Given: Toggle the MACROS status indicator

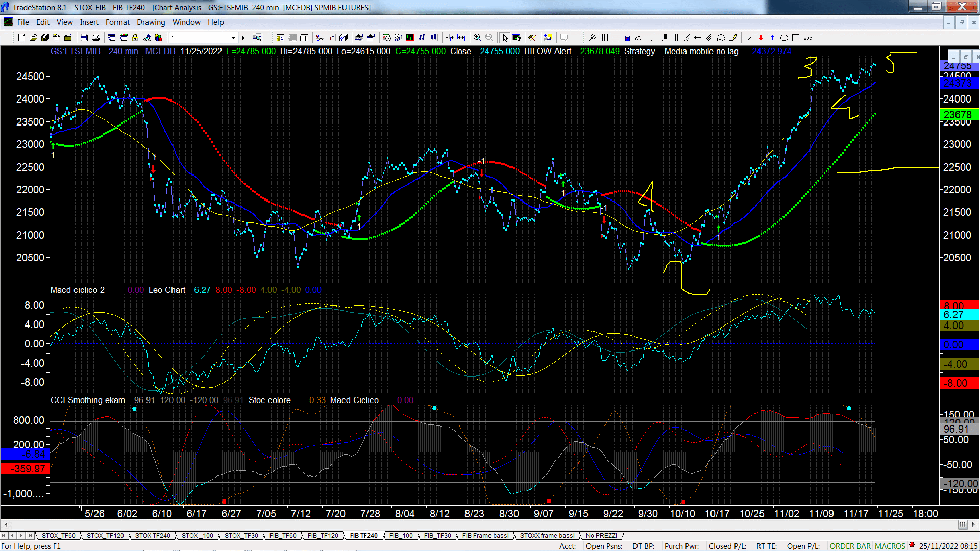Looking at the screenshot, I should pos(890,546).
